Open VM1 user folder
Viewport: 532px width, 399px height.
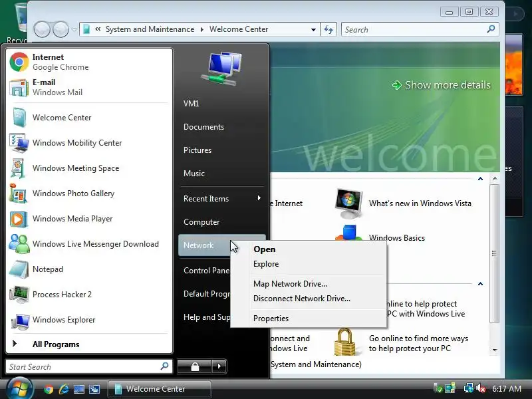(x=221, y=104)
